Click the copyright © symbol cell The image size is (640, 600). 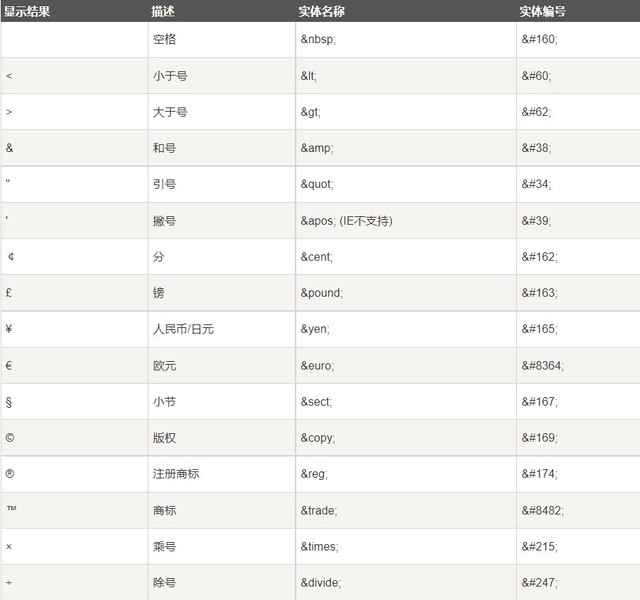(x=10, y=438)
